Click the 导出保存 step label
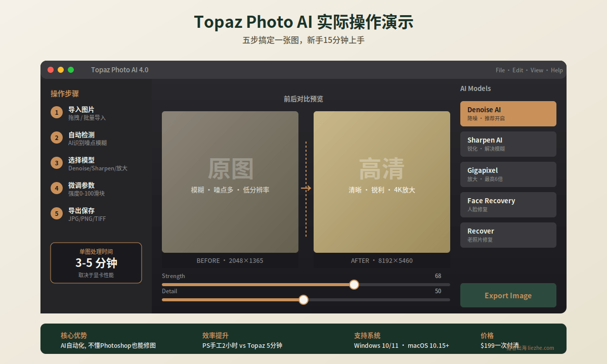The width and height of the screenshot is (607, 364). [81, 210]
